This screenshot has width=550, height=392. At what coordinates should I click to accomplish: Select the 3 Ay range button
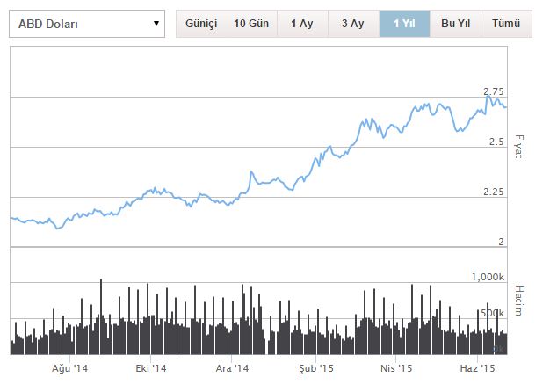coord(353,24)
